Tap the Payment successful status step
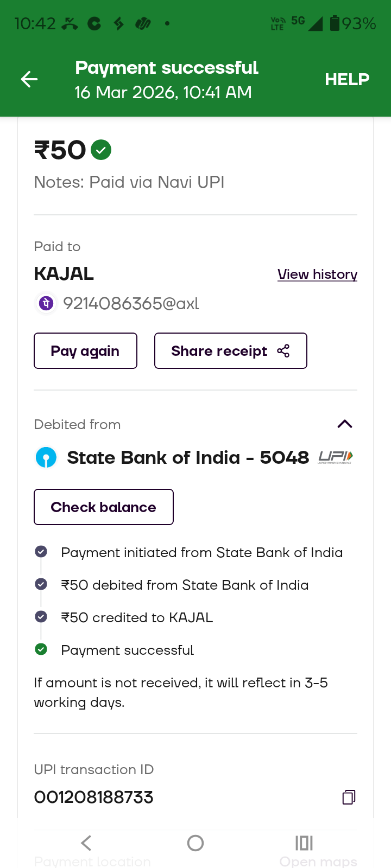Viewport: 391px width, 868px height. [127, 650]
